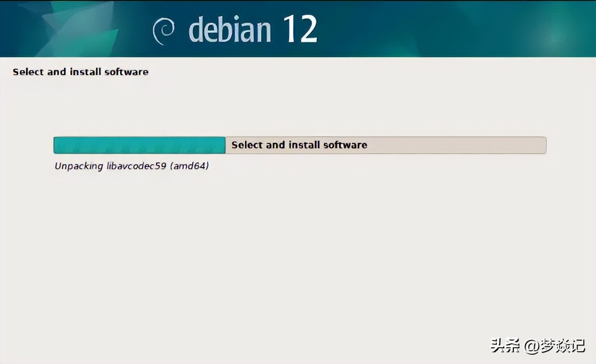This screenshot has width=596, height=364.
Task: Click the left starting edge of progress bar
Action: pos(55,145)
